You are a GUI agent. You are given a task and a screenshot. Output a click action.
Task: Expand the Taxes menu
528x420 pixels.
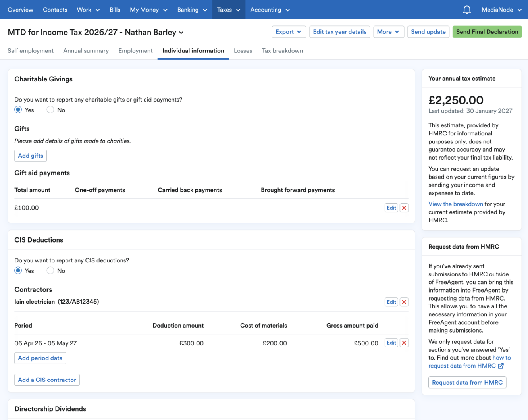(229, 10)
